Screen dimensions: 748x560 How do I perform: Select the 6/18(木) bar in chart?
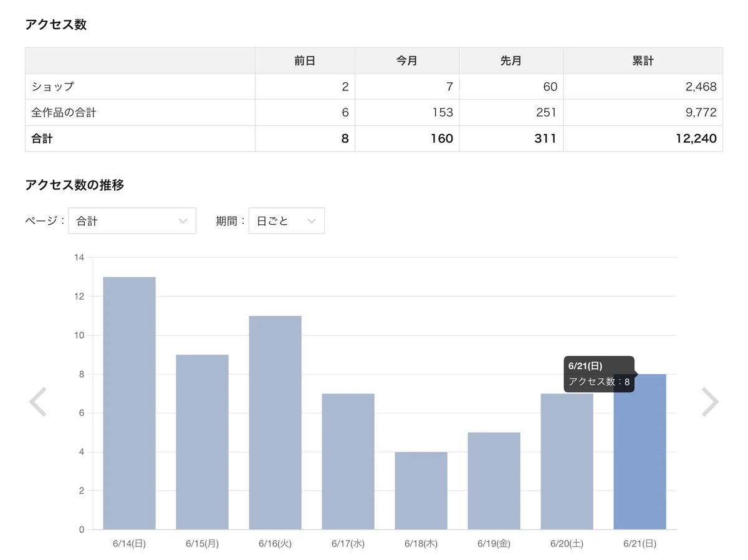coord(421,491)
